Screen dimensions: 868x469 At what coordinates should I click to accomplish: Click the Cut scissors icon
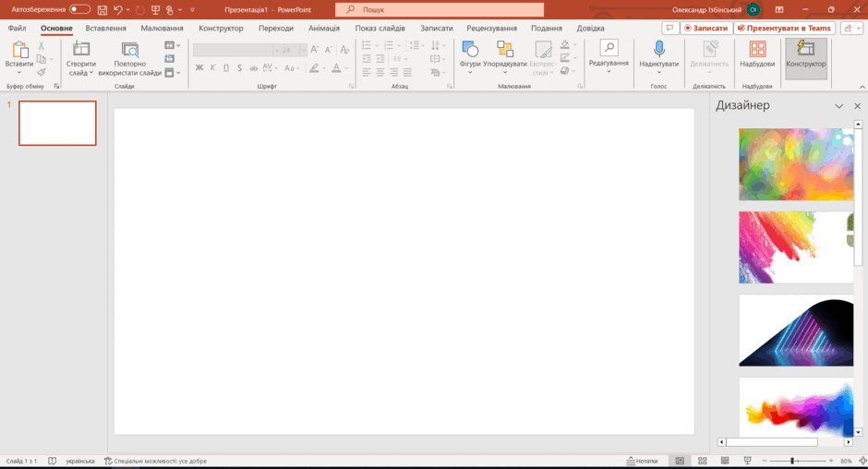pyautogui.click(x=41, y=46)
